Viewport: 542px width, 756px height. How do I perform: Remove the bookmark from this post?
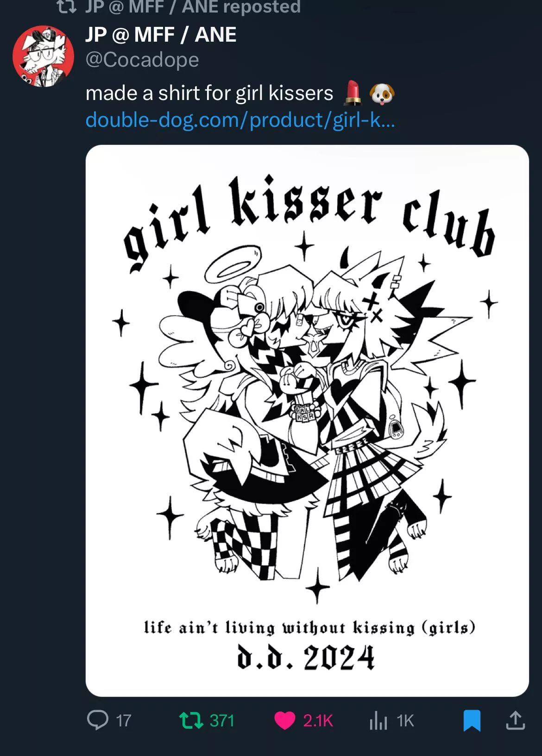click(472, 721)
